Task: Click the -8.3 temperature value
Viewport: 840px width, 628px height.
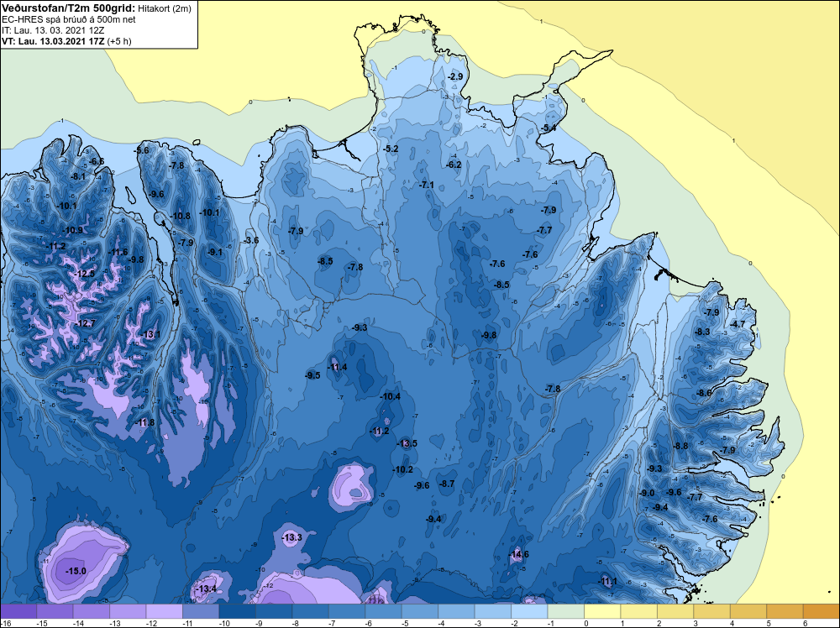Action: (x=701, y=332)
